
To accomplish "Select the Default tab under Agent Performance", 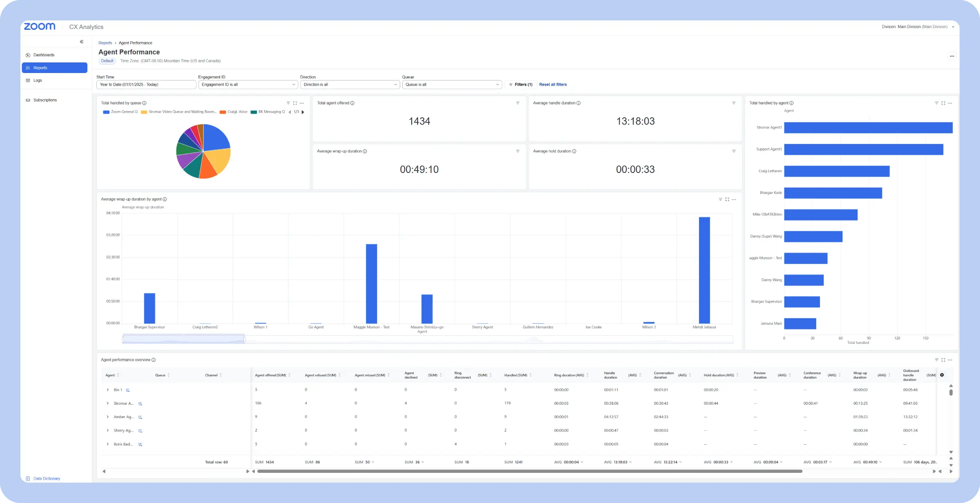I will pos(107,61).
